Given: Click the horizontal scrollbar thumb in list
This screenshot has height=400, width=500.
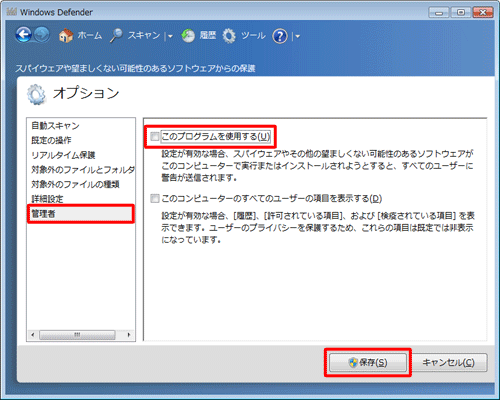Looking at the screenshot, I should tap(77, 335).
